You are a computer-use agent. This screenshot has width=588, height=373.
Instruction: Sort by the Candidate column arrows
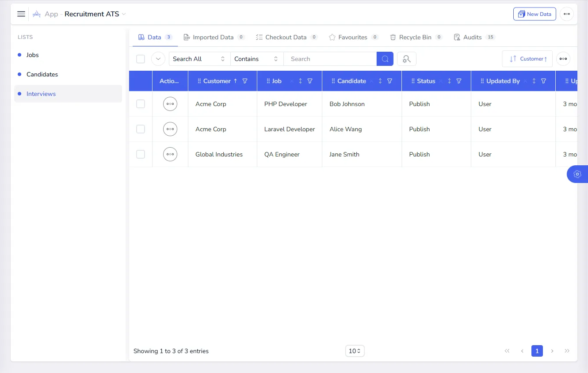coord(380,81)
